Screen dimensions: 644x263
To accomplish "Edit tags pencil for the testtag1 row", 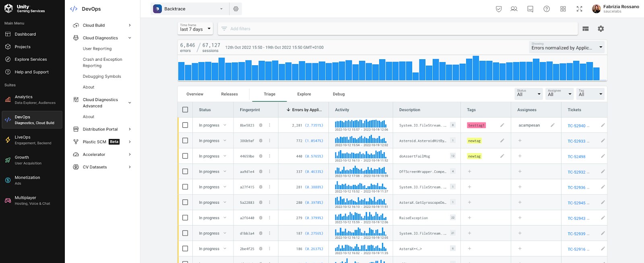I will point(502,125).
